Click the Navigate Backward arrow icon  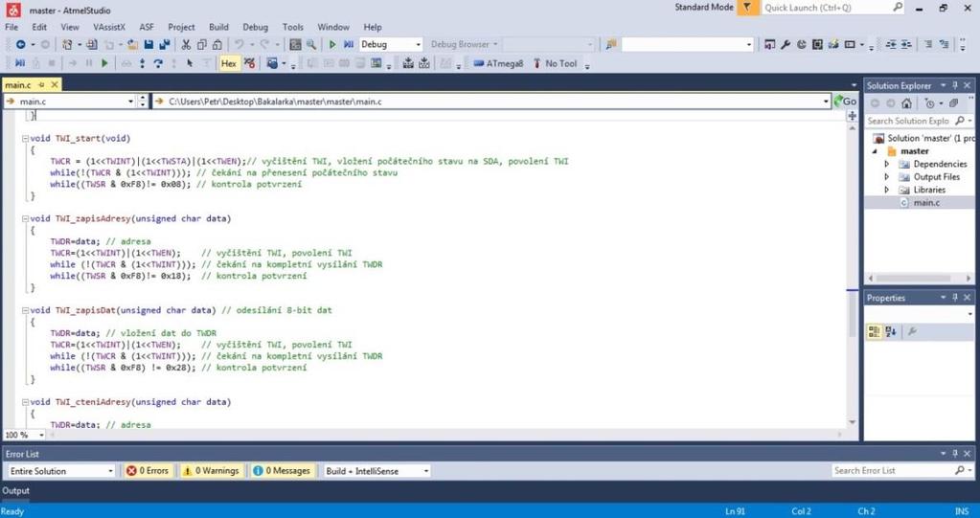21,44
